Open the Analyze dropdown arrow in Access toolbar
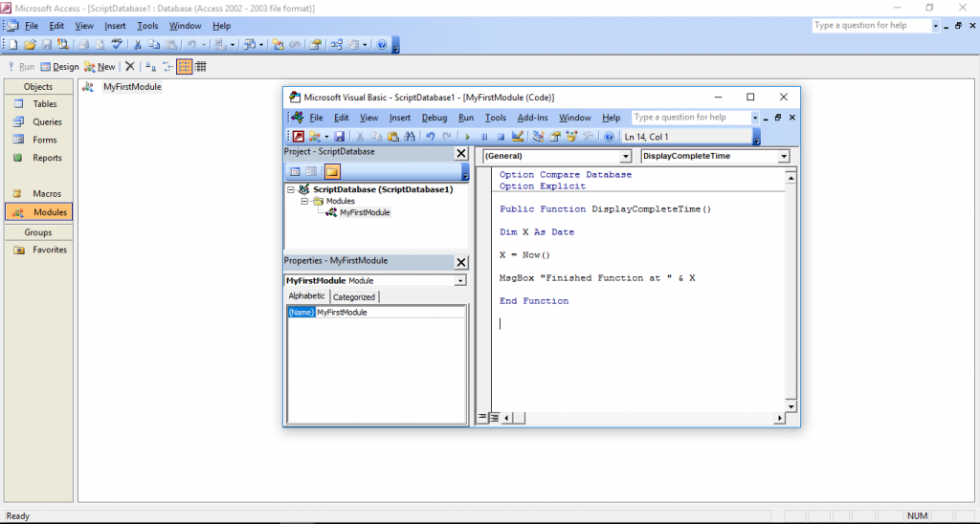The height and width of the screenshot is (524, 980). 260,45
